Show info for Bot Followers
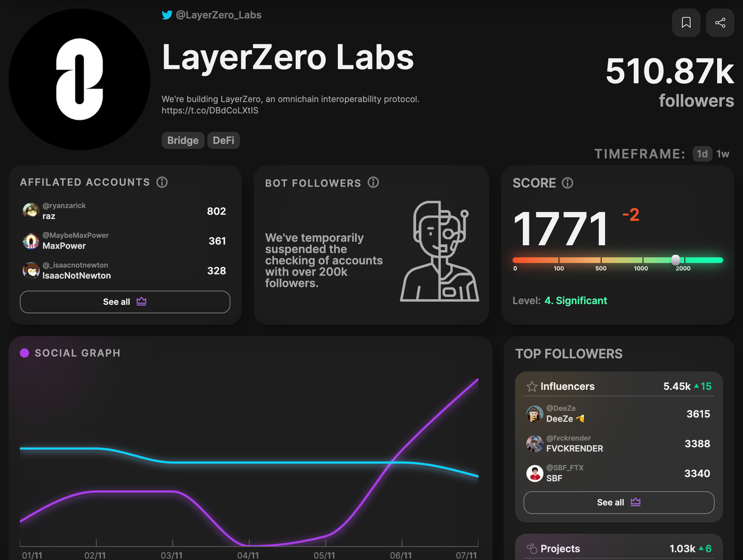743x560 pixels. (373, 183)
